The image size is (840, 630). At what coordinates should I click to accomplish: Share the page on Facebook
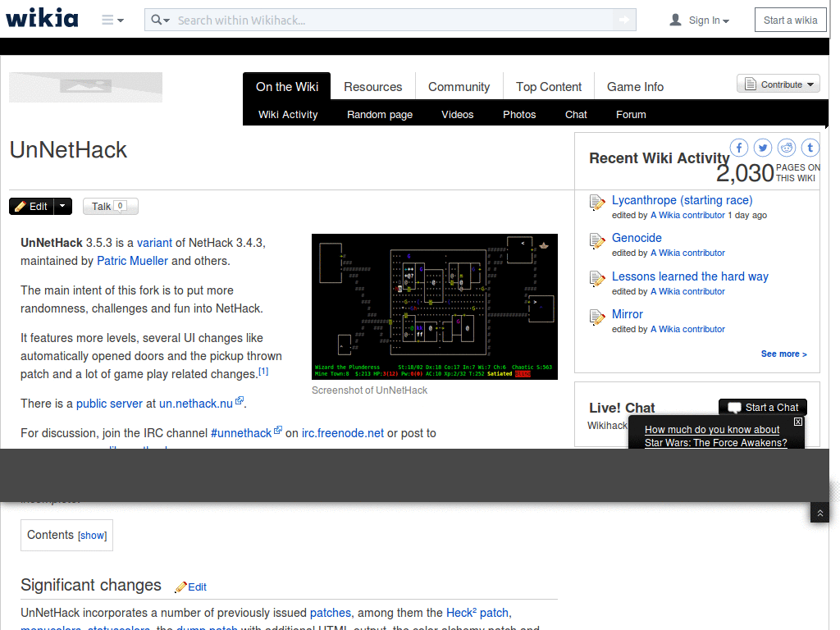pos(739,148)
